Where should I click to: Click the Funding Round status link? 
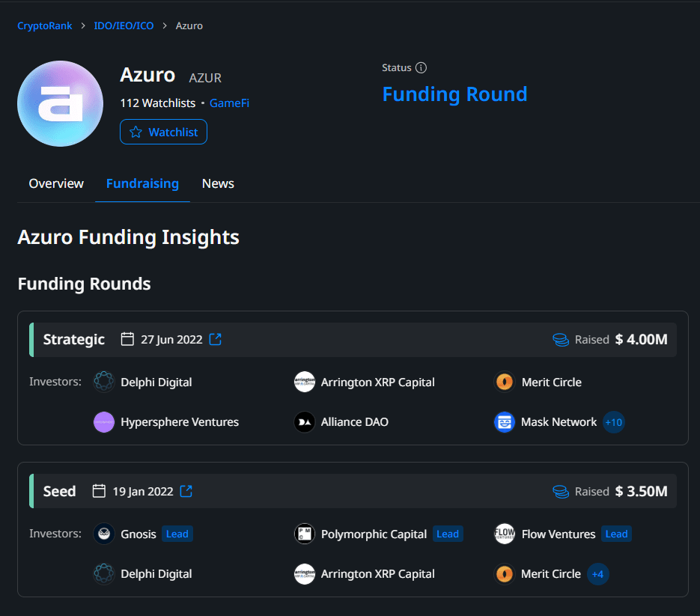pyautogui.click(x=455, y=94)
